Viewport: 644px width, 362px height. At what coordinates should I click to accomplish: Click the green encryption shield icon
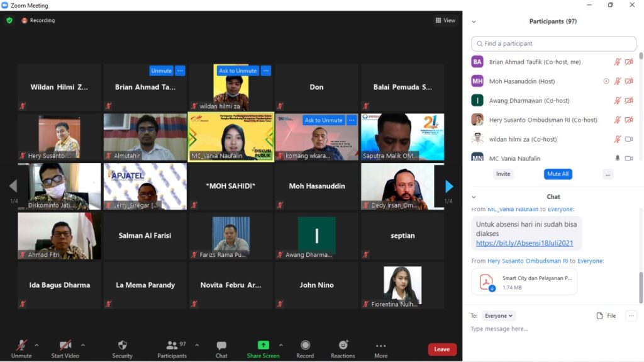[x=9, y=20]
